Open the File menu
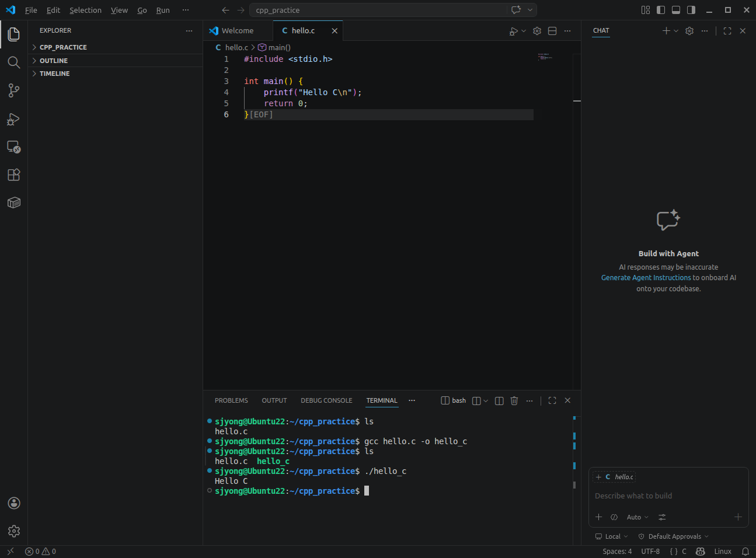Screen dimensions: 756x558 pyautogui.click(x=31, y=10)
